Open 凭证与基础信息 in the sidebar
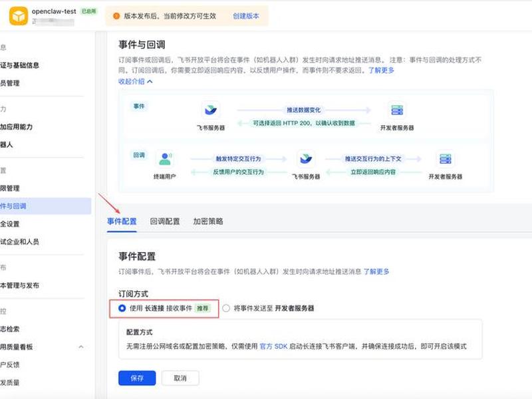The image size is (532, 399). point(20,65)
